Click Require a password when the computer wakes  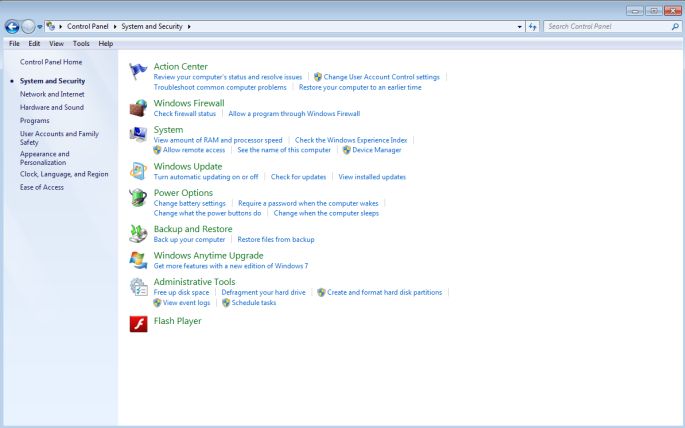(308, 203)
